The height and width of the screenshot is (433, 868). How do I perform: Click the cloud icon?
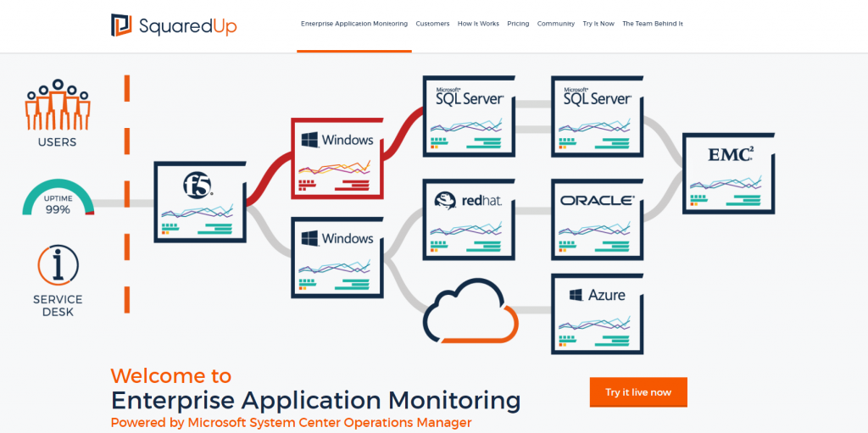pos(470,311)
